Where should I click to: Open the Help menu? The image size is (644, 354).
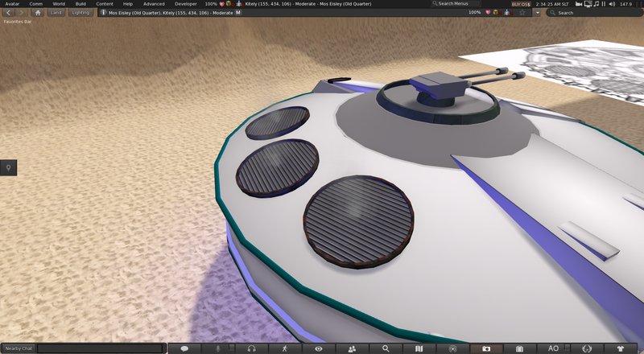pyautogui.click(x=128, y=4)
